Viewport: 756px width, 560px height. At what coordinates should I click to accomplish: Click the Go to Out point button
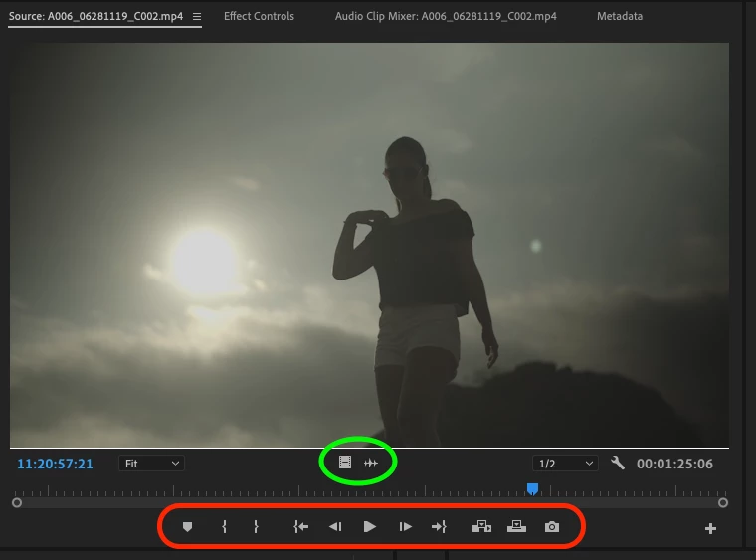[439, 527]
